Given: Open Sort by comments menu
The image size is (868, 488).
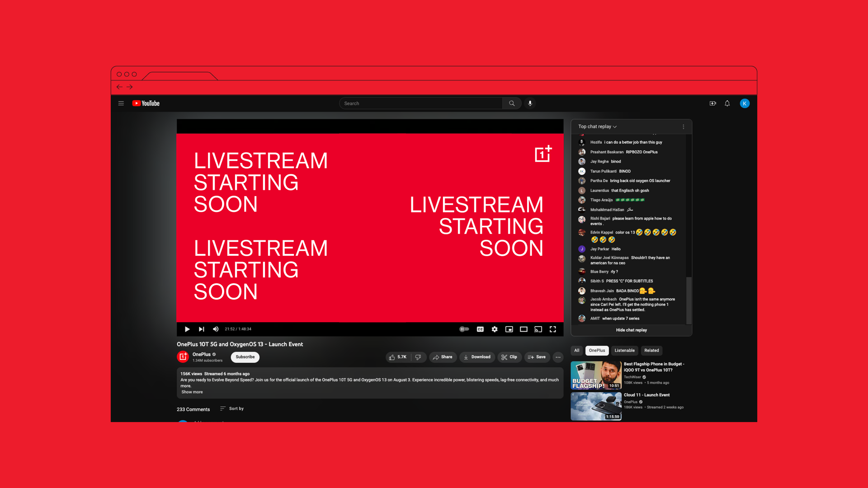Looking at the screenshot, I should (x=232, y=408).
